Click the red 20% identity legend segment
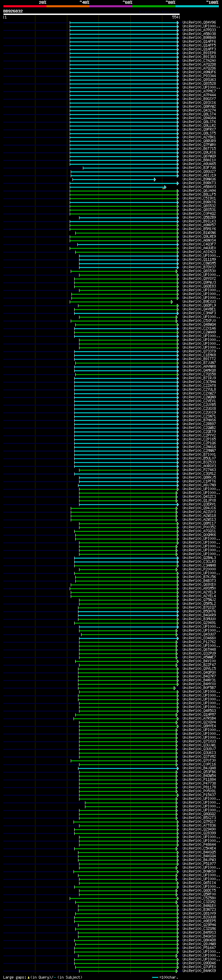The height and width of the screenshot is (980, 222). coord(25,6)
